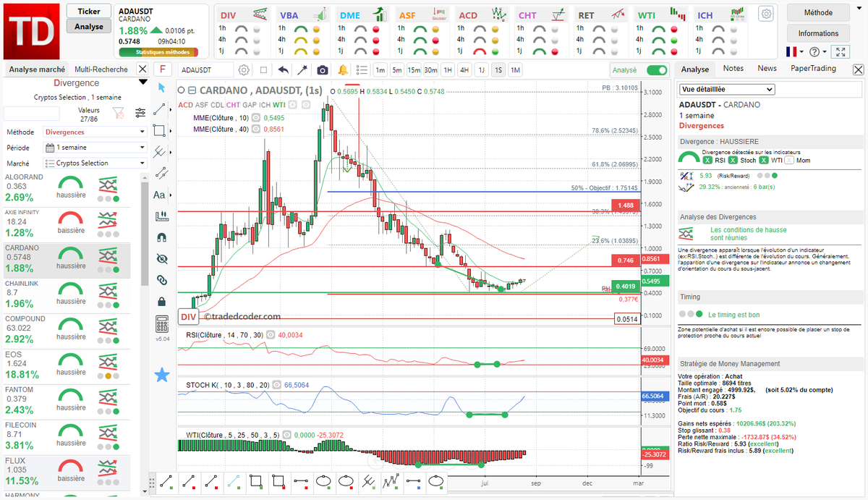Select the Aa text annotation tool
The width and height of the screenshot is (868, 500).
tap(161, 195)
